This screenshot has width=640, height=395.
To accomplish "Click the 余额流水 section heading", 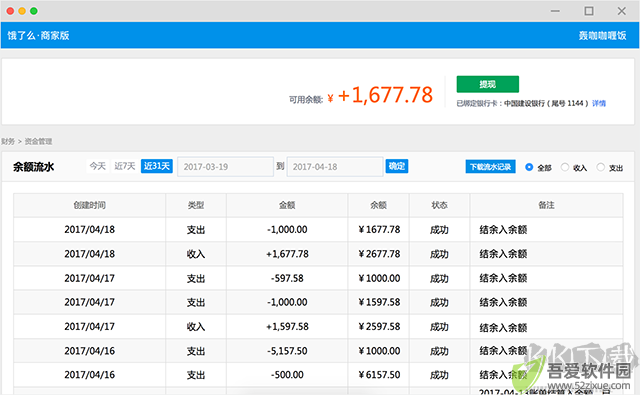I will [x=33, y=167].
